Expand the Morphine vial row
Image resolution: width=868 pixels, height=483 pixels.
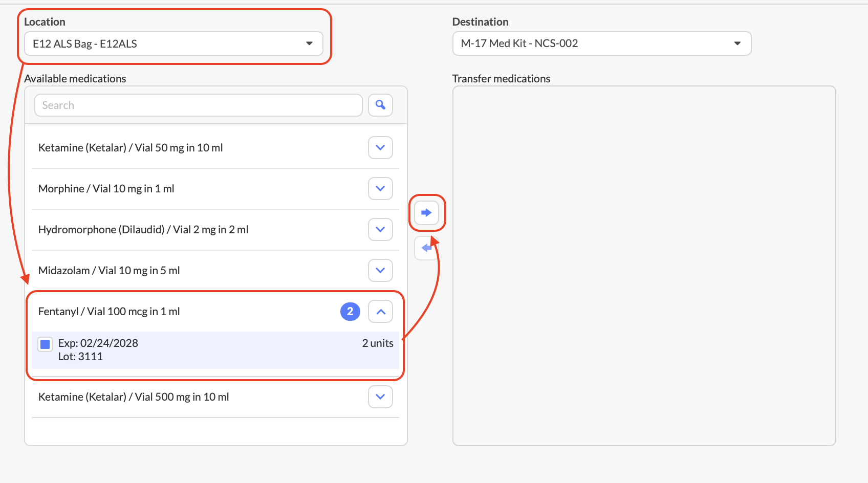coord(380,189)
